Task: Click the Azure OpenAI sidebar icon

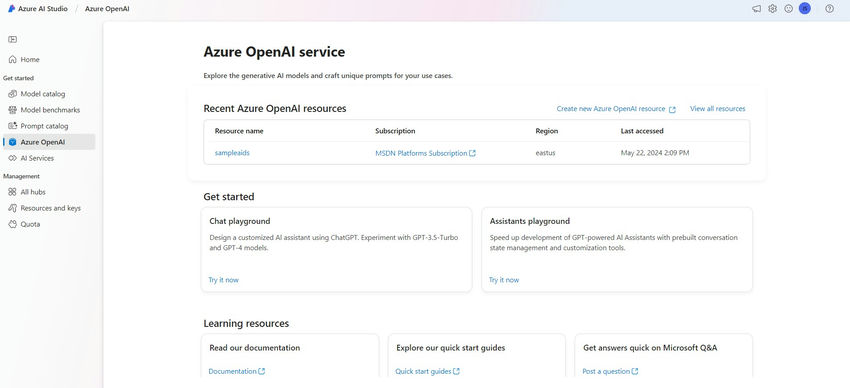Action: point(12,142)
